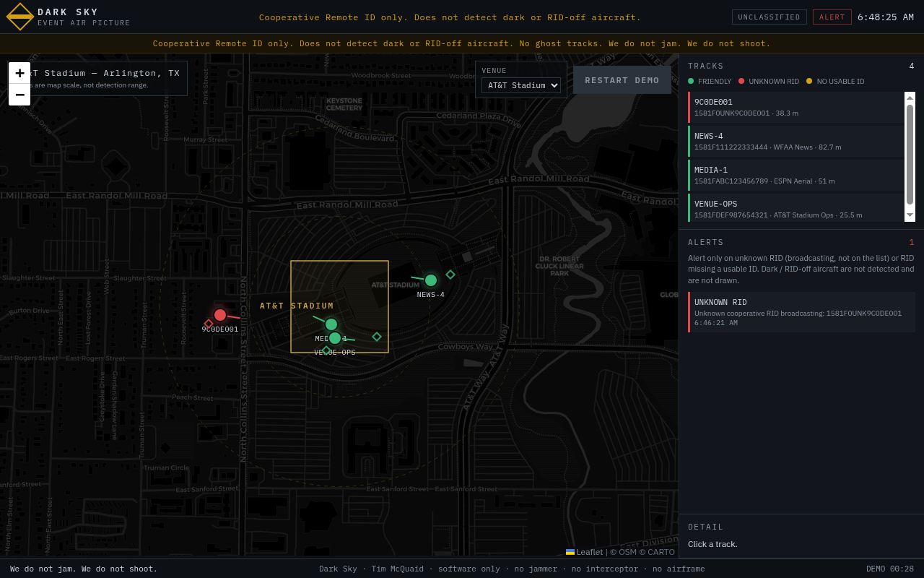Click the NO USABLE ID legend entry
This screenshot has width=924, height=578.
click(835, 82)
